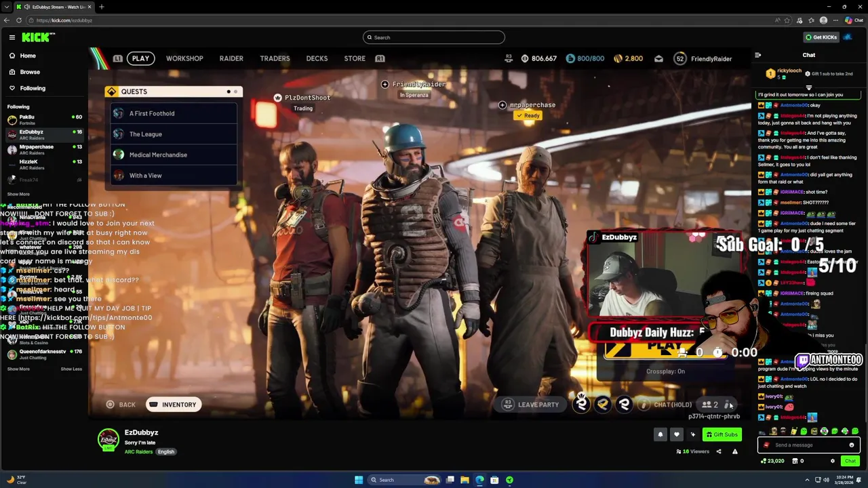
Task: Open the DECKS tab in game
Action: click(x=317, y=58)
